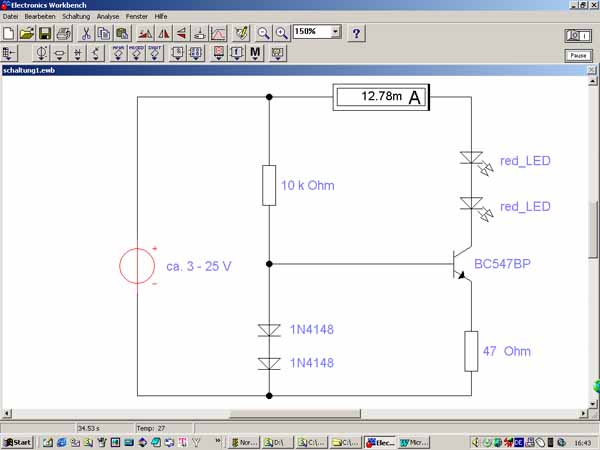Open a circuit file with the folder icon
The height and width of the screenshot is (450, 600).
click(27, 33)
